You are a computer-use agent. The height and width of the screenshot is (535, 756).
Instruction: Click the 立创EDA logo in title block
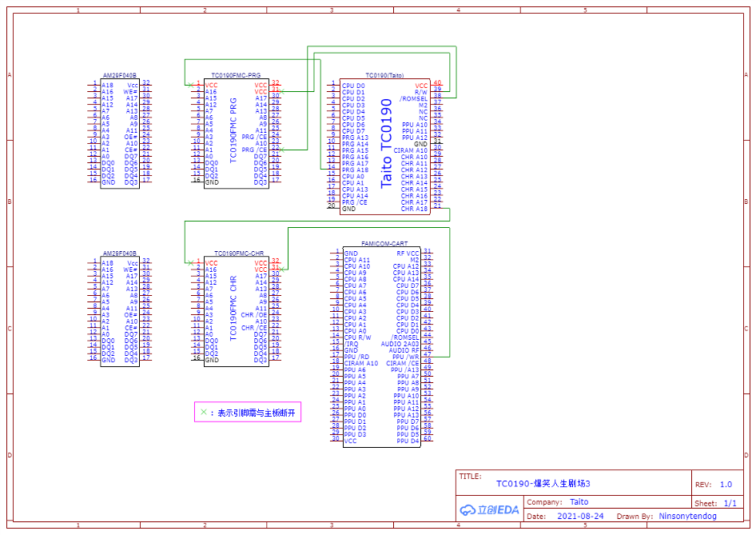pos(489,510)
